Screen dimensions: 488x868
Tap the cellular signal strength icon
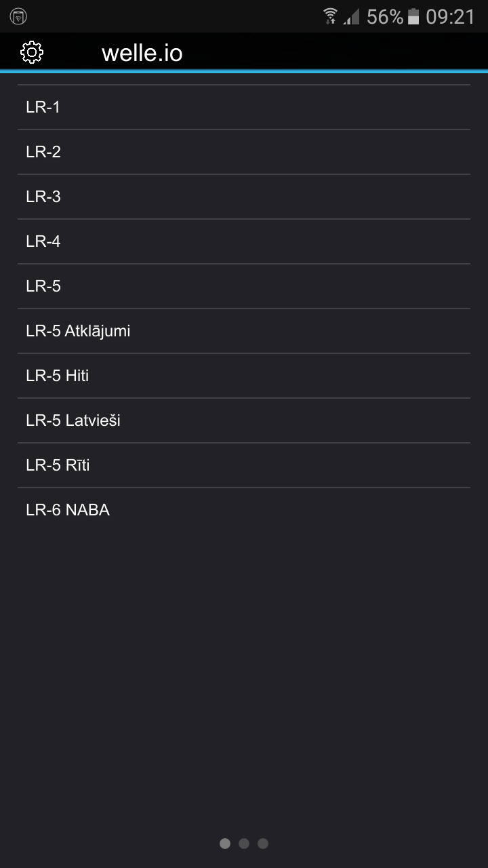click(x=350, y=16)
